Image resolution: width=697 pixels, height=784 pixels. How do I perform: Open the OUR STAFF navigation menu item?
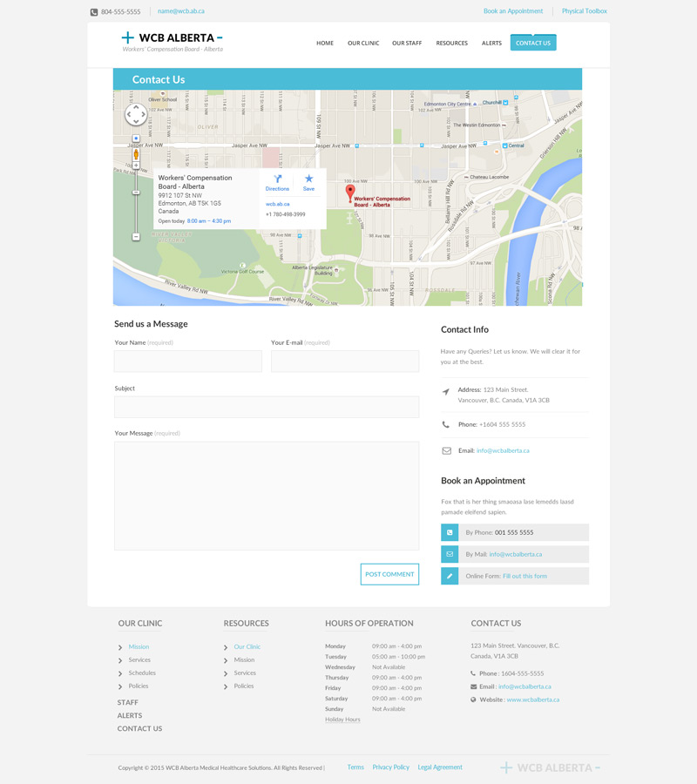tap(407, 43)
